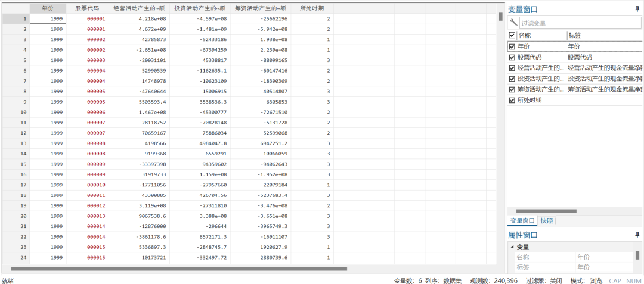
Task: Click the cell with value 9067538.6
Action: (139, 216)
